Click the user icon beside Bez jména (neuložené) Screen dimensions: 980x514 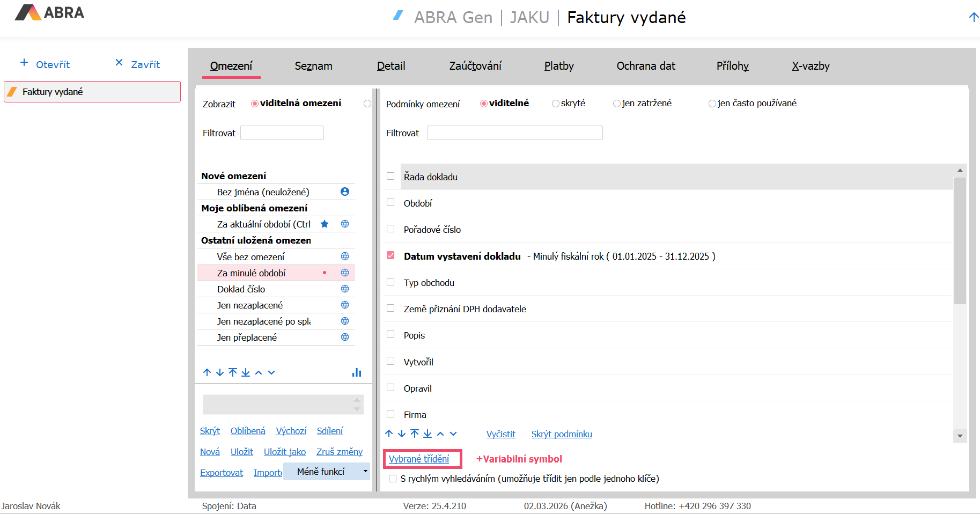point(345,192)
